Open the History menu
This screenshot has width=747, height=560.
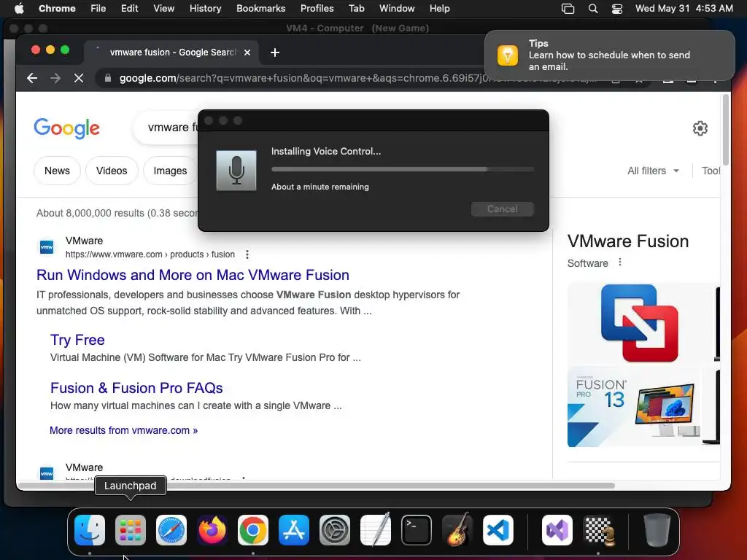(x=205, y=9)
